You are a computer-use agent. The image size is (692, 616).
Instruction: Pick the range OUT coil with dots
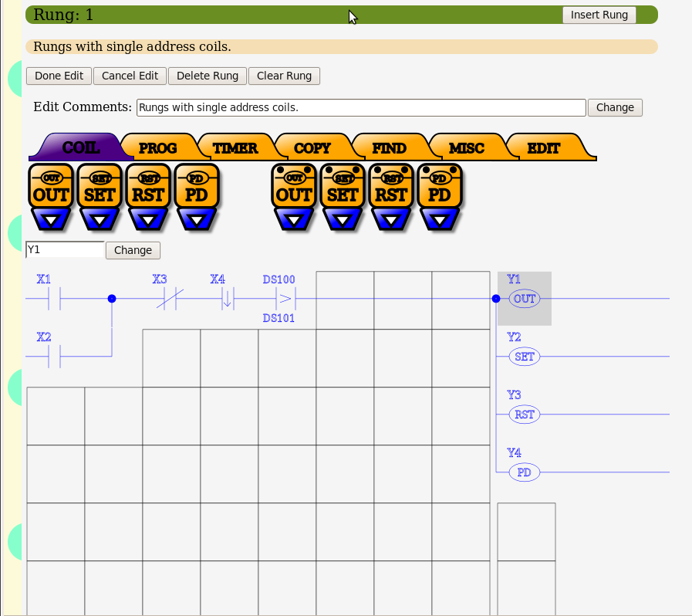tap(294, 188)
